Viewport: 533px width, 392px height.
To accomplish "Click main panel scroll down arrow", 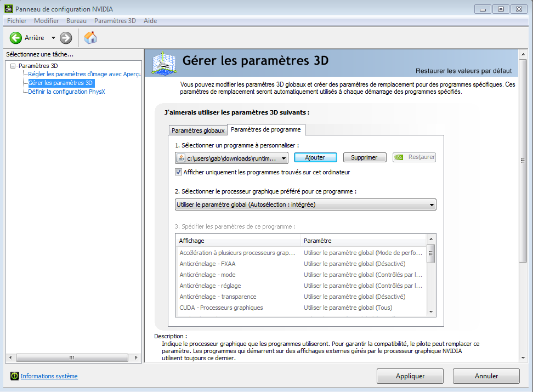I will click(x=523, y=357).
